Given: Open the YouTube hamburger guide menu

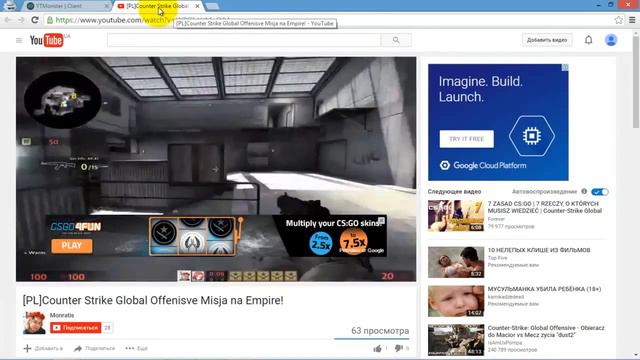Looking at the screenshot, I should coord(19,40).
